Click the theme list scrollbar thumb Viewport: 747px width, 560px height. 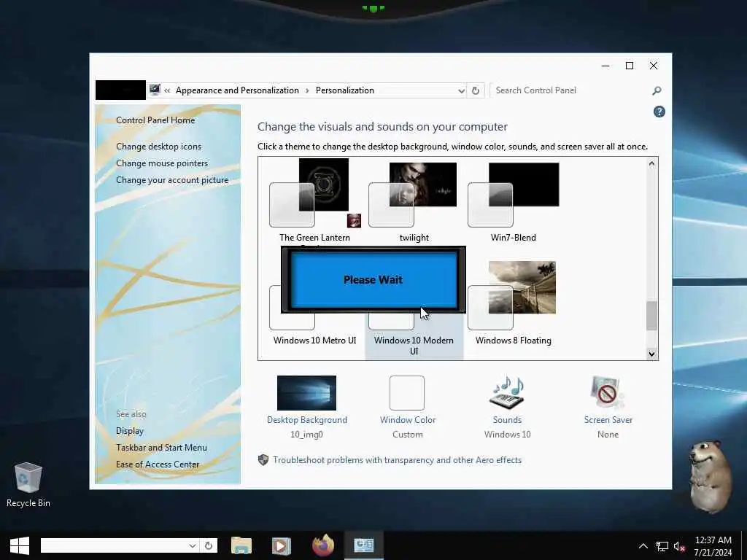[x=651, y=315]
